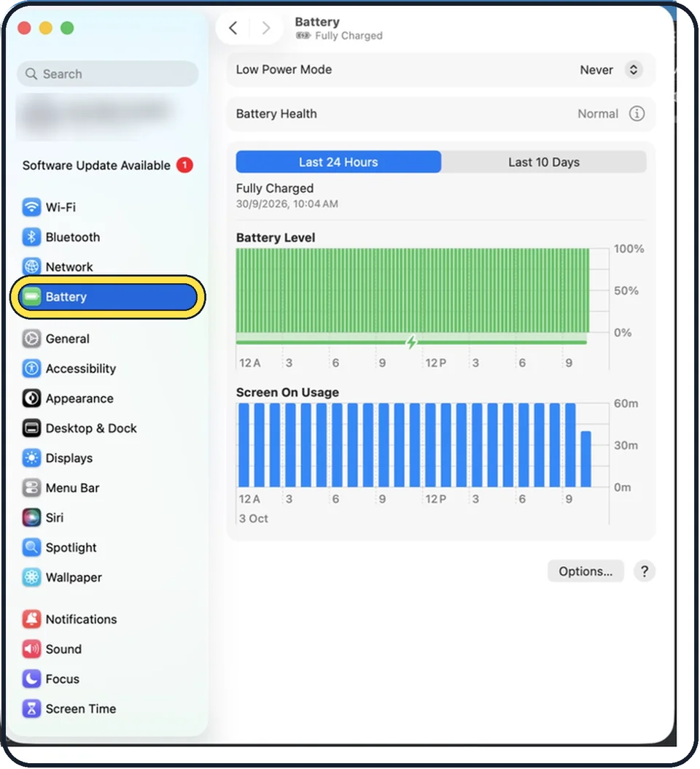Click the Wi-Fi sidebar label
This screenshot has width=700, height=769.
pyautogui.click(x=61, y=207)
